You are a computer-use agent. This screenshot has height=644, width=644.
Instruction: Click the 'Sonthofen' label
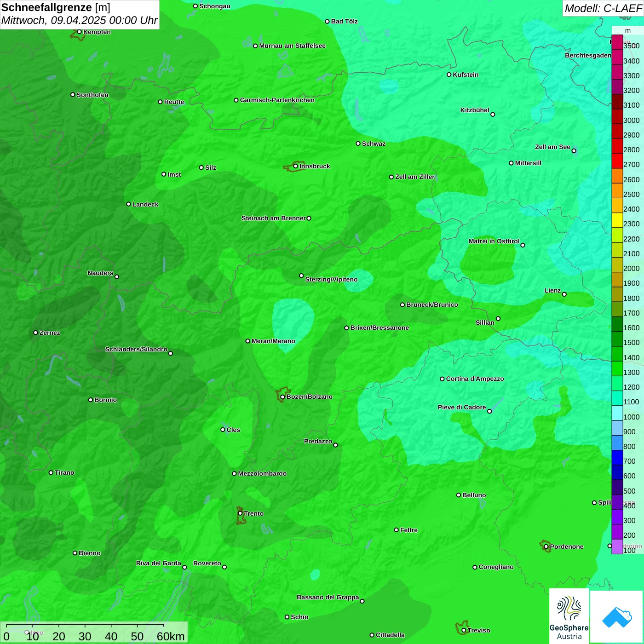coord(92,95)
